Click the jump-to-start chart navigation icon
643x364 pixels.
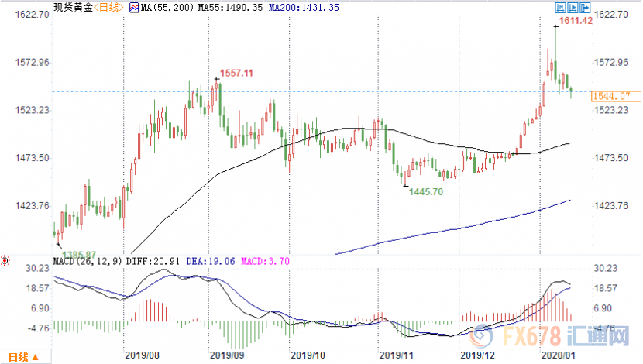pos(560,7)
